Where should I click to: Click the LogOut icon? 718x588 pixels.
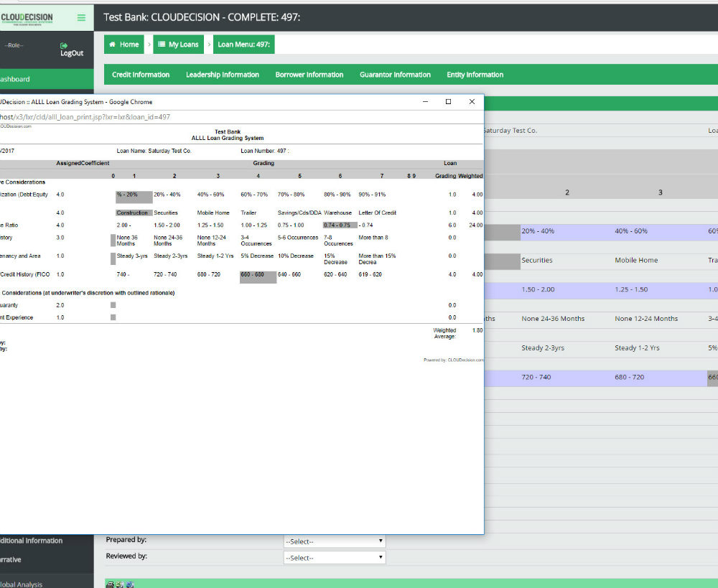pyautogui.click(x=64, y=45)
